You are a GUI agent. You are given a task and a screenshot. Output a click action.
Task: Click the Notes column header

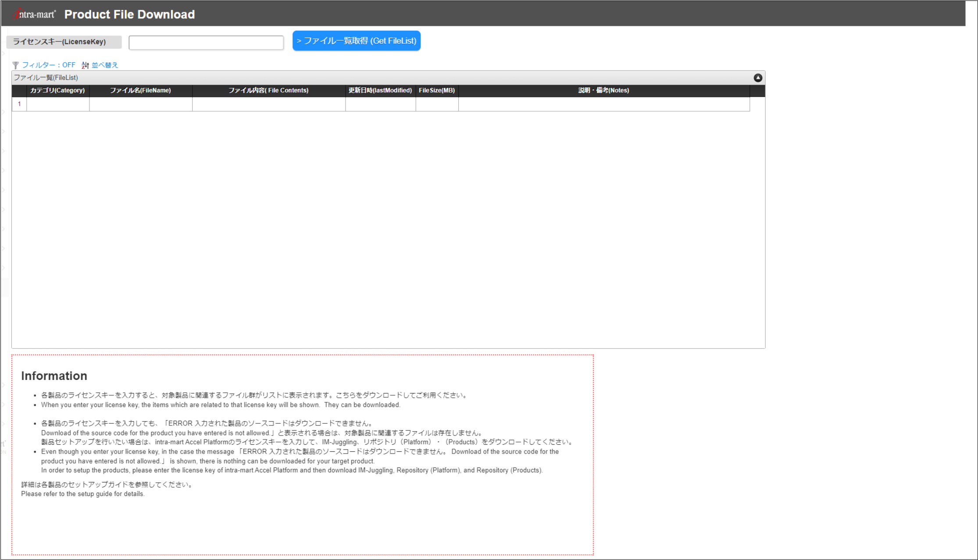tap(603, 90)
